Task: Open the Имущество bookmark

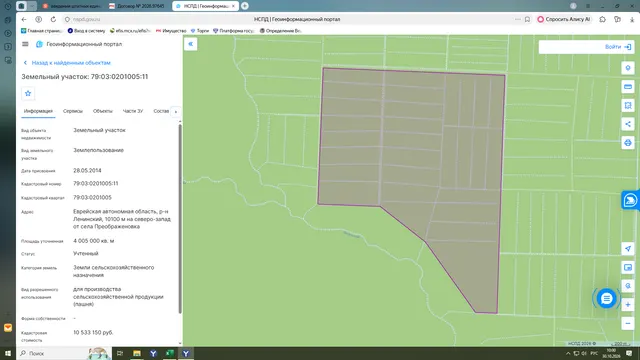Action: (x=171, y=31)
